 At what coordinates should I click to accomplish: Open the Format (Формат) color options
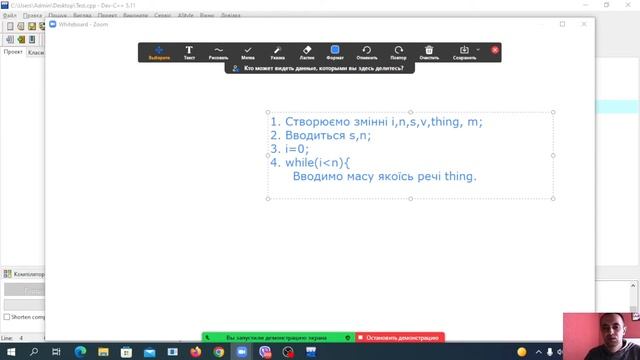(x=335, y=53)
